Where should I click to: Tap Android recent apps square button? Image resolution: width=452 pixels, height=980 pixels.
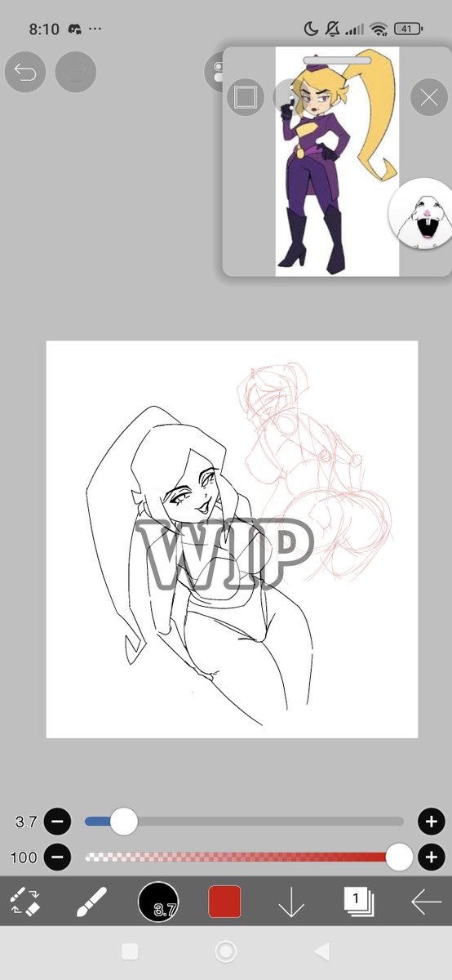(x=130, y=951)
